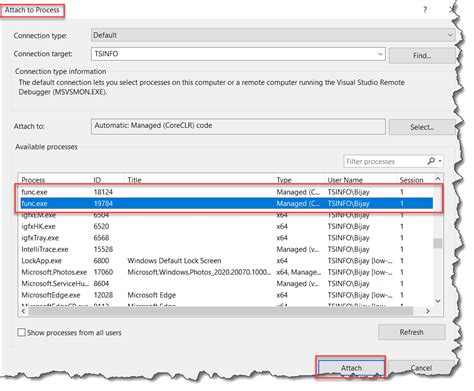Viewport: 474px width, 391px height.
Task: Focus the Filter processes search field
Action: pyautogui.click(x=385, y=162)
